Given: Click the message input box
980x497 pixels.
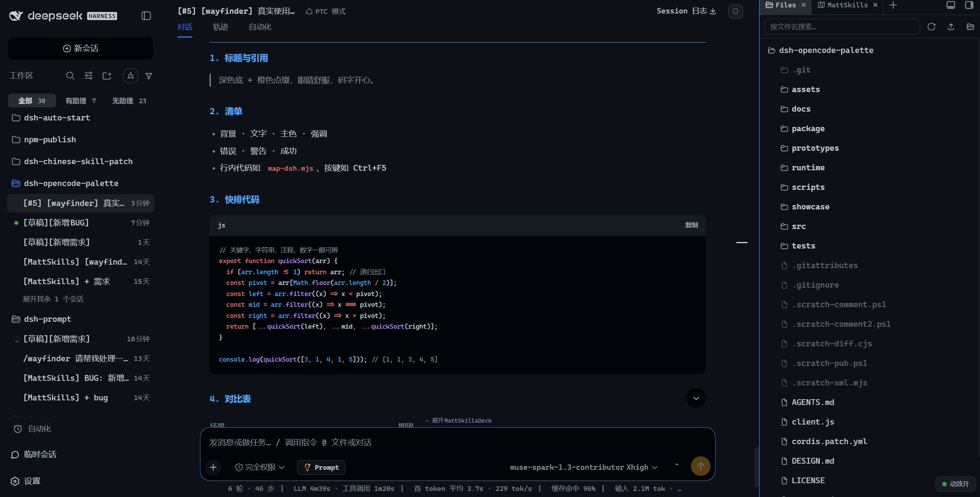Looking at the screenshot, I should [457, 443].
